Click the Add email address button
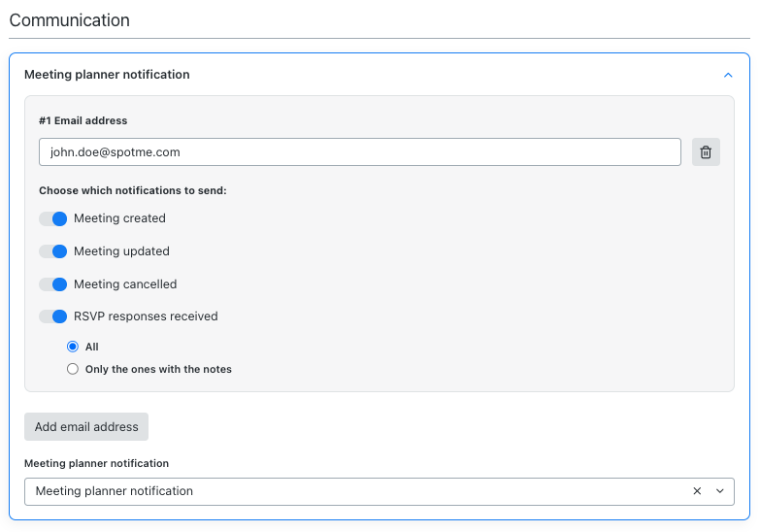 pyautogui.click(x=86, y=427)
